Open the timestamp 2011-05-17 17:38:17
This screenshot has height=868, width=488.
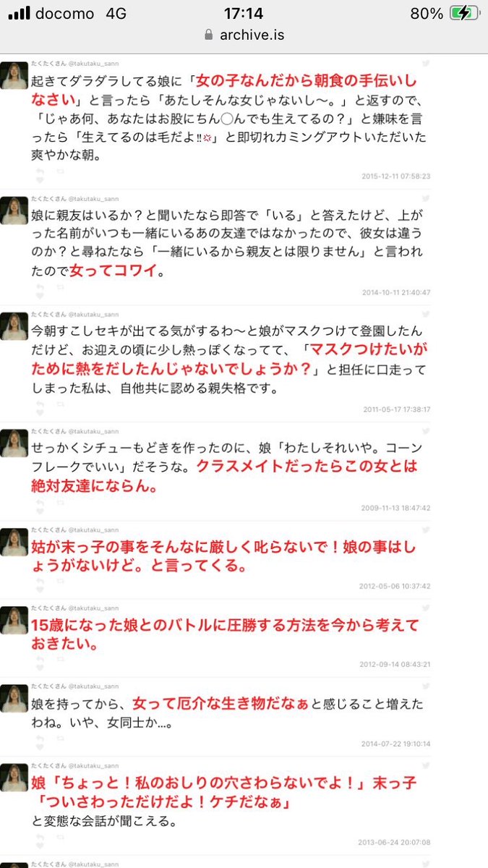point(396,409)
